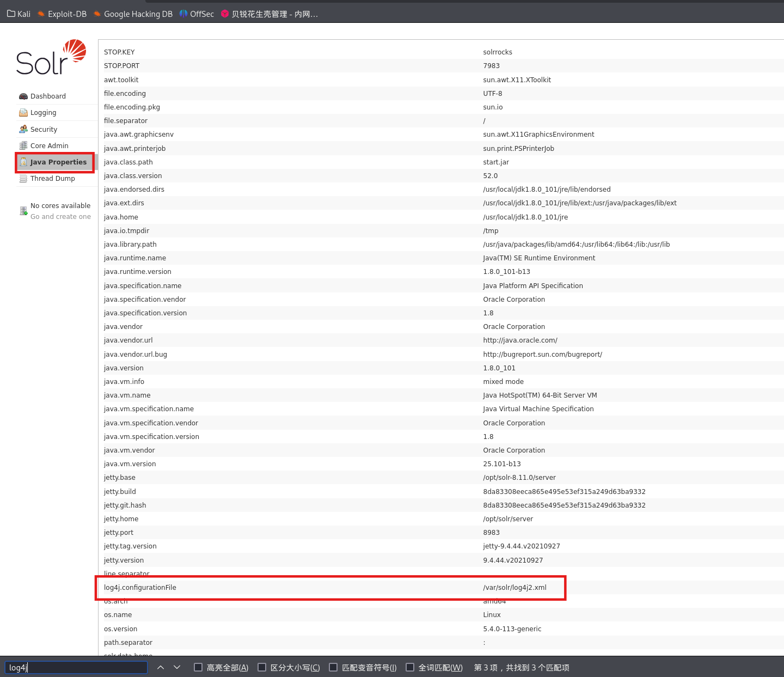Click the add-core icon beside No cores available

tap(23, 211)
